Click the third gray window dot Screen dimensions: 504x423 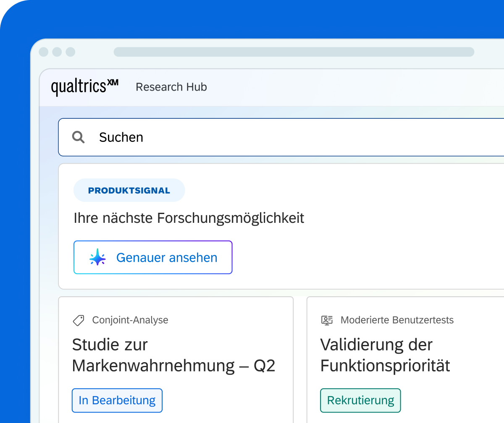pyautogui.click(x=71, y=52)
